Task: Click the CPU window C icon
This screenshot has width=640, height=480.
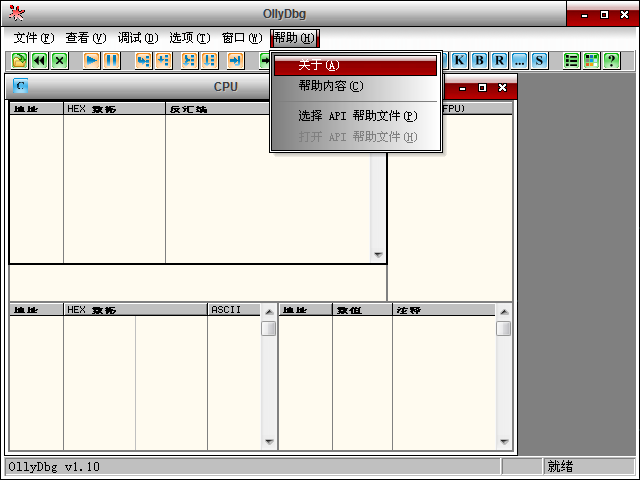Action: 20,86
